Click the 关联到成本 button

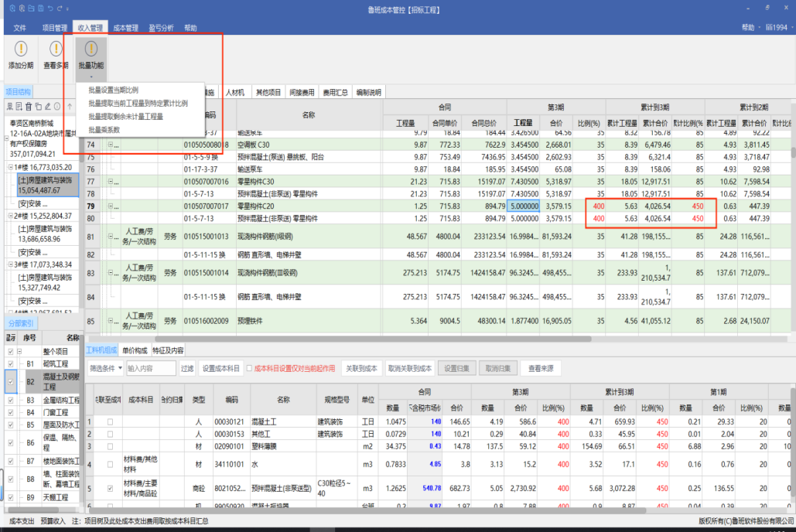click(361, 369)
